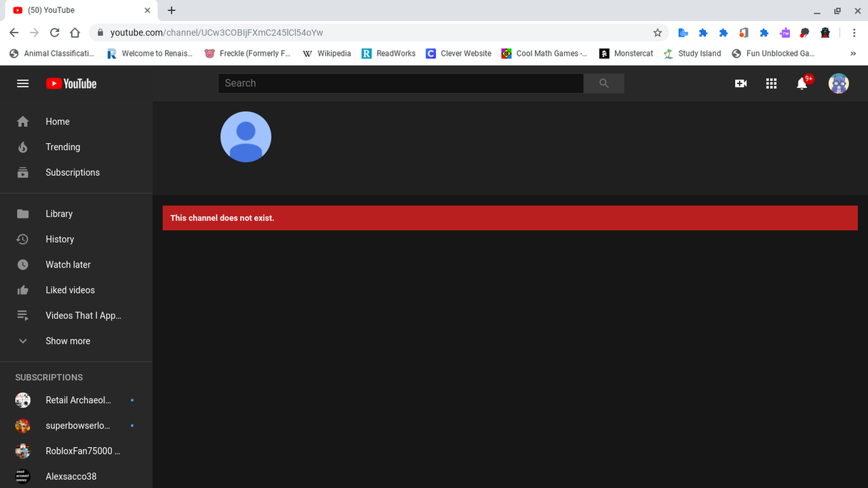Open the Wikipedia bookmark
The height and width of the screenshot is (488, 868).
[x=326, y=54]
